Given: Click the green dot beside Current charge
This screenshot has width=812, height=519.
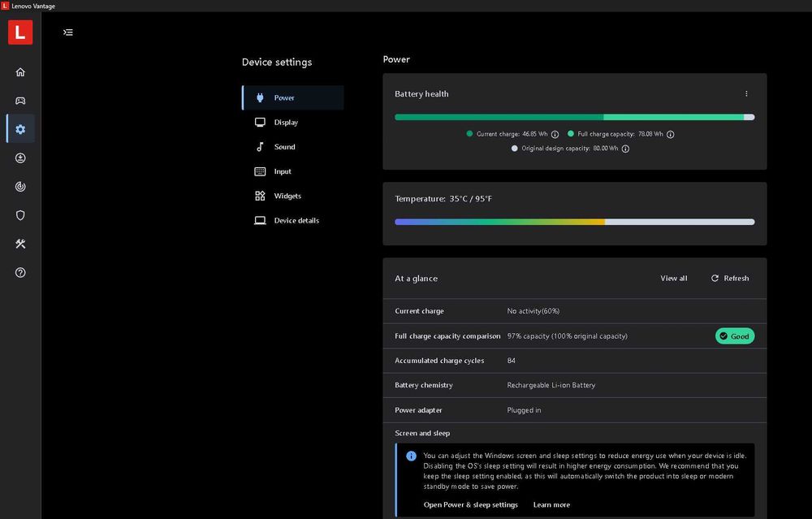Looking at the screenshot, I should point(469,134).
